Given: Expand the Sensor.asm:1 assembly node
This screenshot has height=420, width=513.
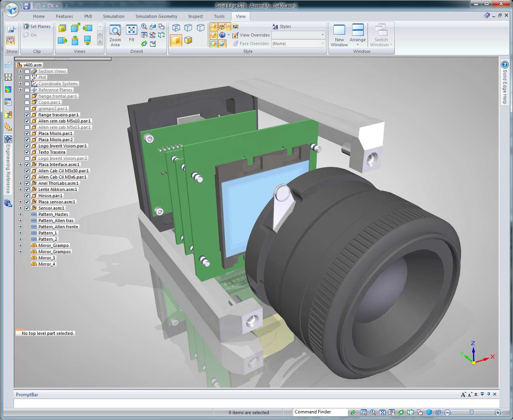Looking at the screenshot, I should 20,208.
